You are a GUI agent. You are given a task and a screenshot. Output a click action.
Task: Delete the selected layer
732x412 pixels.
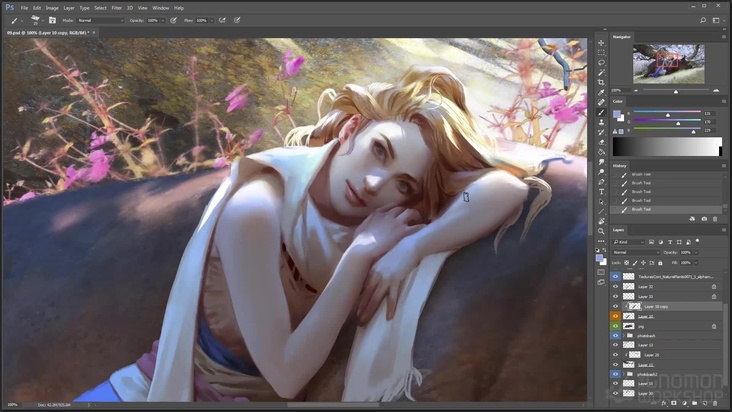[715, 403]
